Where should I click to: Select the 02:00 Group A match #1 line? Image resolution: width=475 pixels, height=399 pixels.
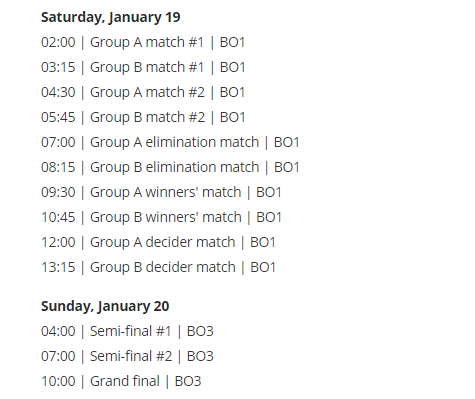click(143, 42)
